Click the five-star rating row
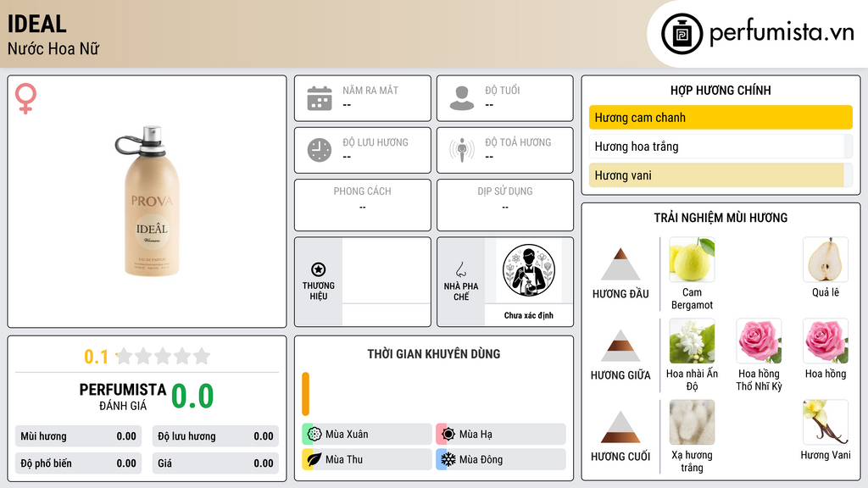868x488 pixels. click(x=164, y=356)
